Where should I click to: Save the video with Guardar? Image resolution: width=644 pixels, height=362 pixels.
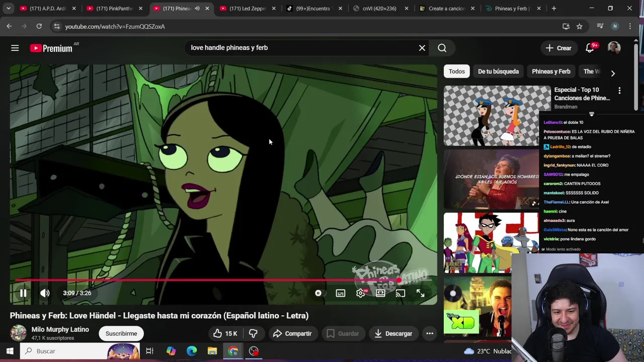click(x=343, y=333)
